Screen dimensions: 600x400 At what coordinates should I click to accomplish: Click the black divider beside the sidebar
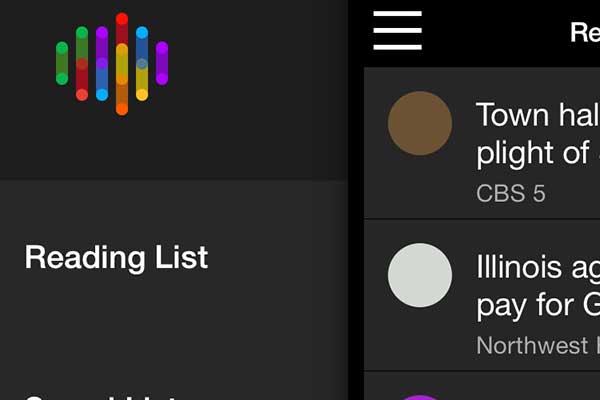(x=356, y=200)
